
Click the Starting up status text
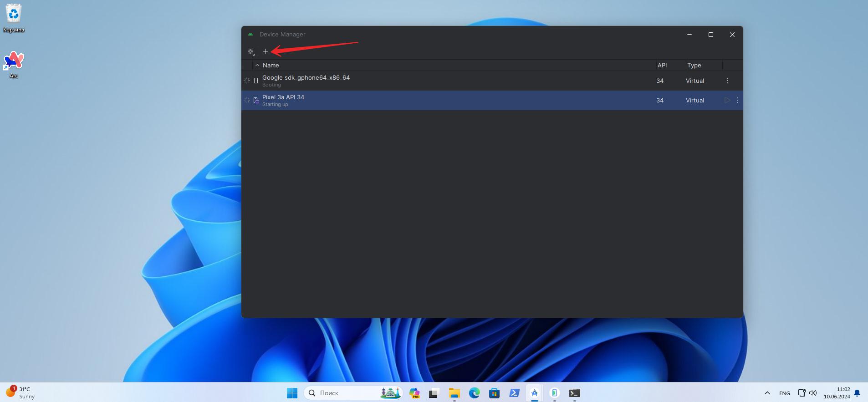[x=275, y=104]
